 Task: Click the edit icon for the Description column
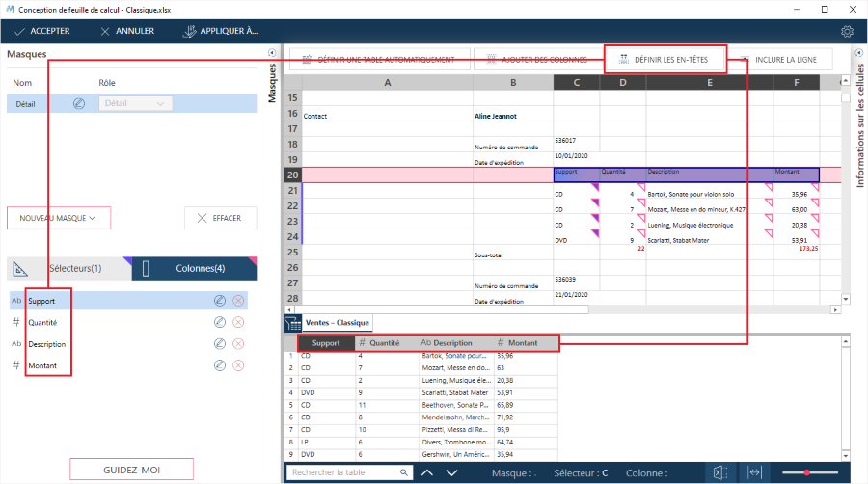[220, 344]
